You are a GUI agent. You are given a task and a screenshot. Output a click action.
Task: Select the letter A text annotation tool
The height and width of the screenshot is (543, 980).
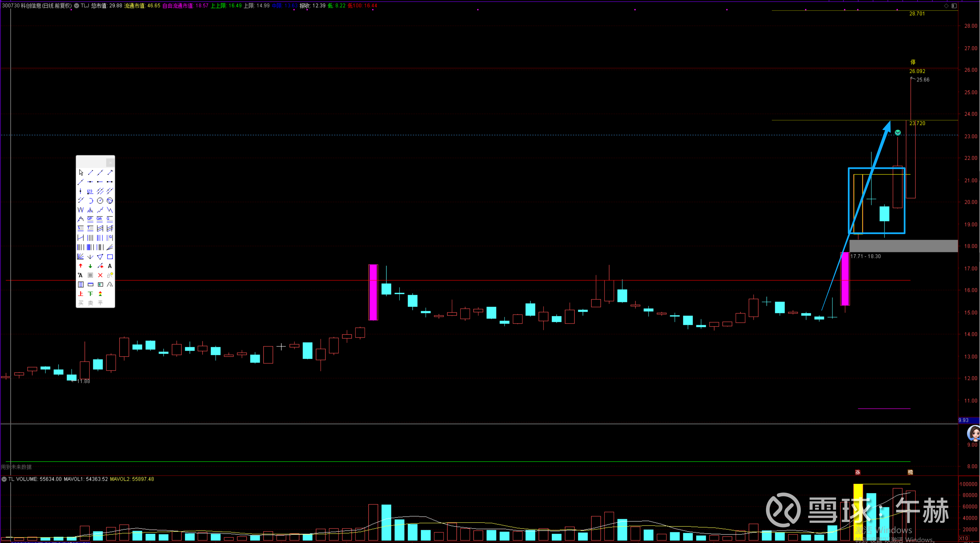(x=110, y=266)
